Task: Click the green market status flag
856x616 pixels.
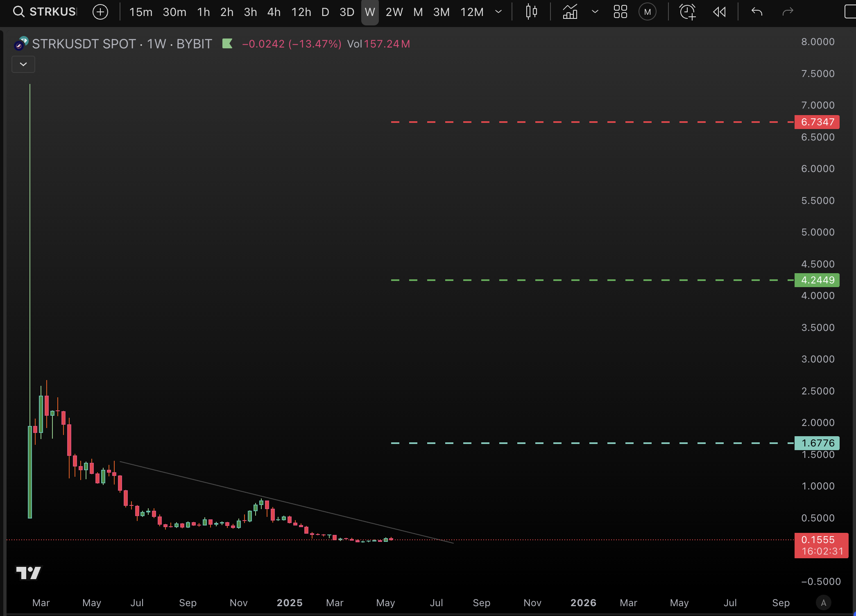Action: tap(227, 43)
